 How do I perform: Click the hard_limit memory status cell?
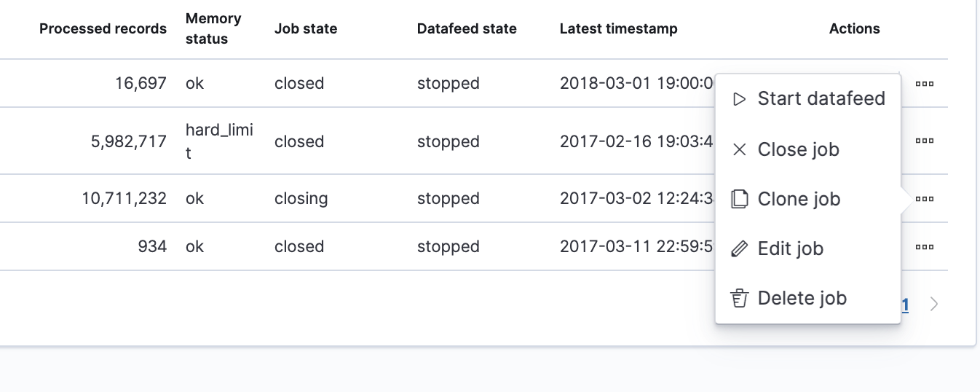pyautogui.click(x=219, y=141)
